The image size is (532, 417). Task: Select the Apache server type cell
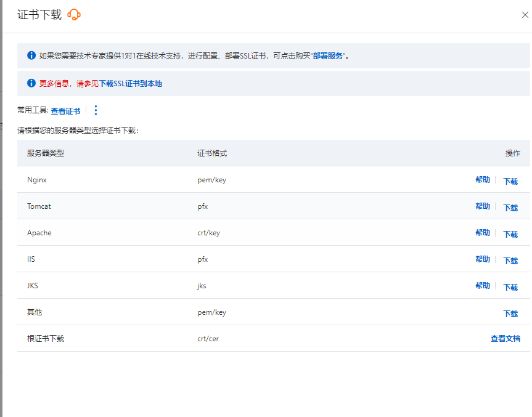pos(39,233)
